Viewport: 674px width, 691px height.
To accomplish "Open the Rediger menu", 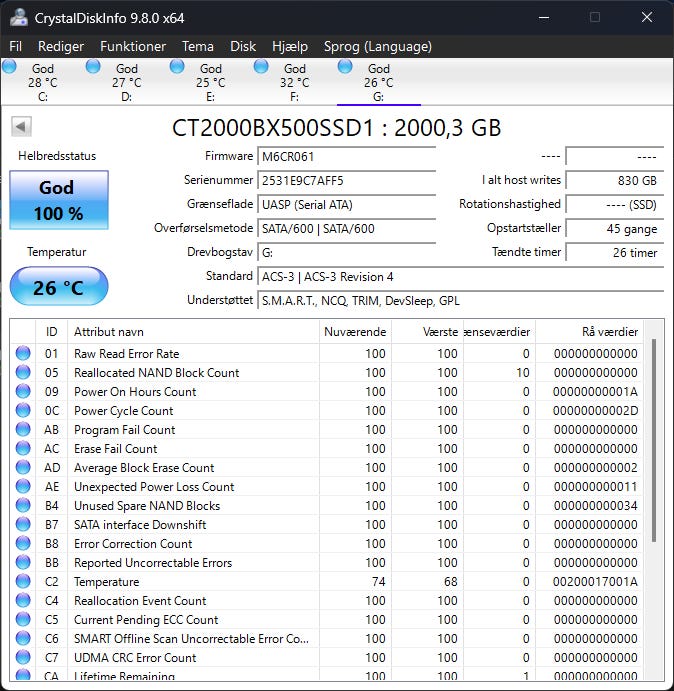I will pyautogui.click(x=61, y=46).
